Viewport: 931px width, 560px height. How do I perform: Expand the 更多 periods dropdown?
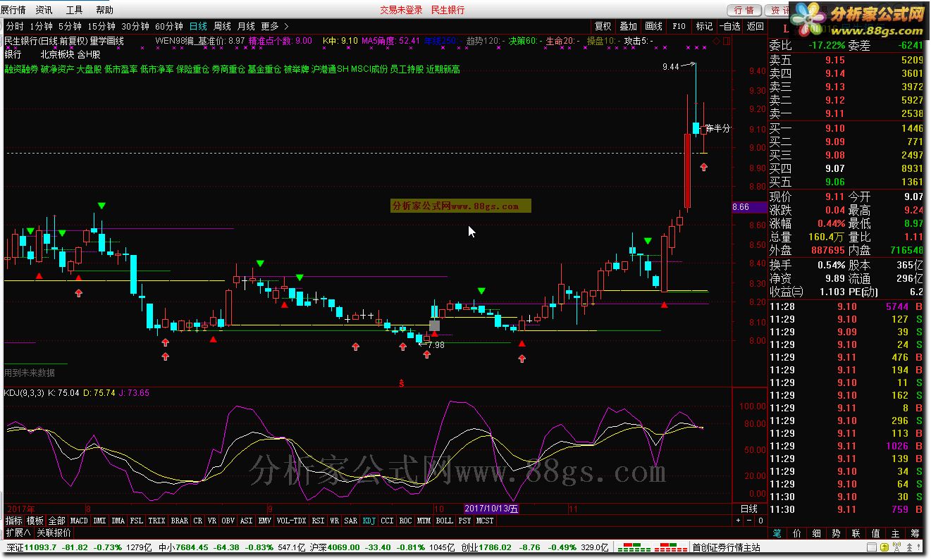274,26
